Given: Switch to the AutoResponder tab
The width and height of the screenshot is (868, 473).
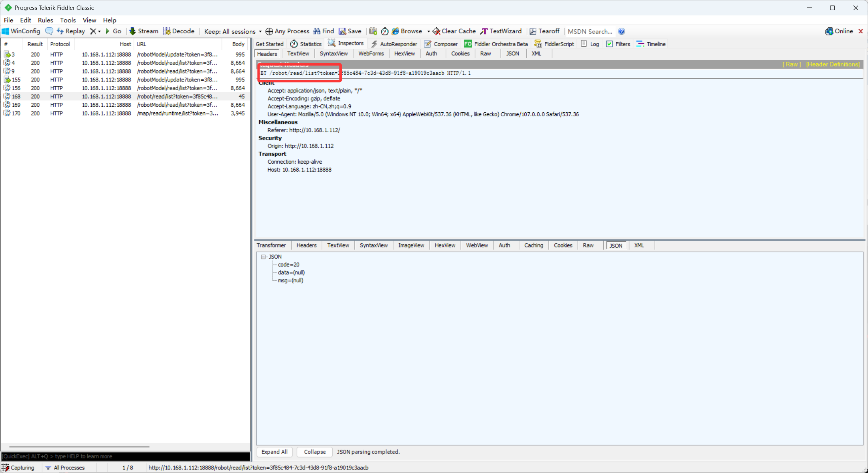Looking at the screenshot, I should coord(394,44).
